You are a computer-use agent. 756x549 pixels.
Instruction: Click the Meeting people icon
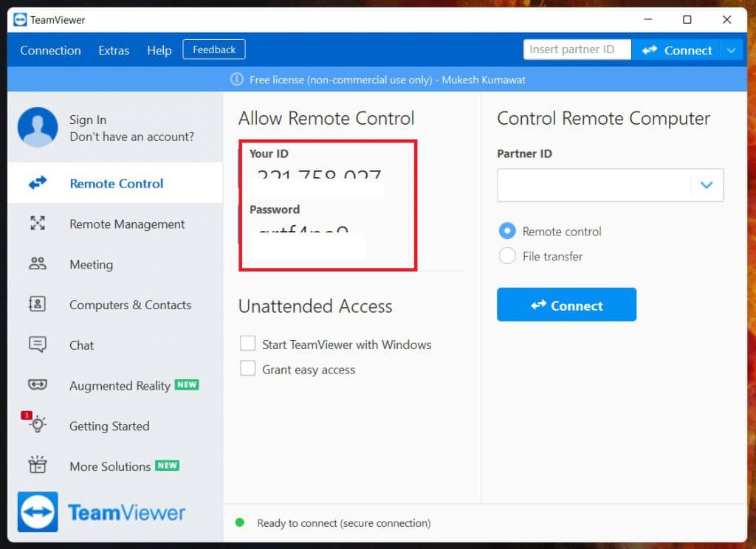coord(38,263)
